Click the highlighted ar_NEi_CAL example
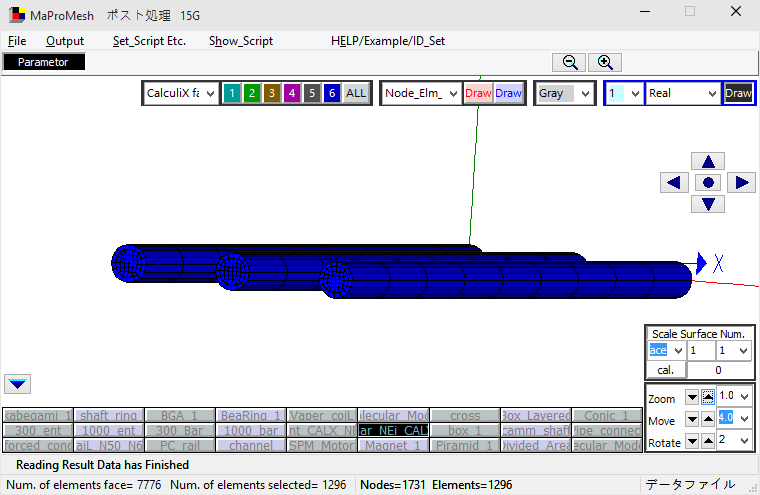The height and width of the screenshot is (495, 760). (x=393, y=431)
